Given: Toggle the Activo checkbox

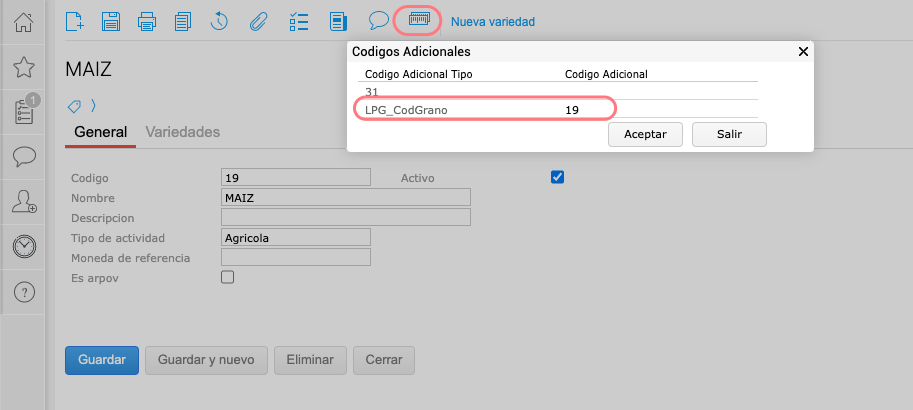Looking at the screenshot, I should [x=558, y=177].
